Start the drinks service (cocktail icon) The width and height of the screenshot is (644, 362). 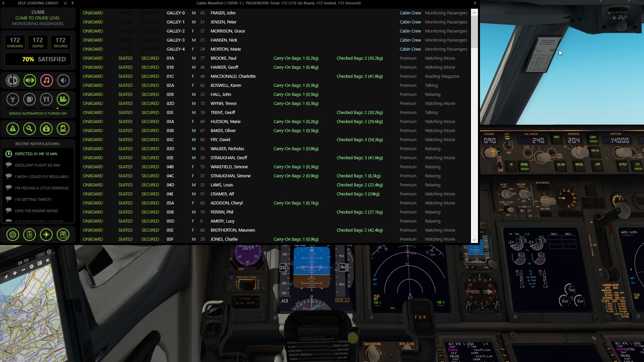[13, 99]
